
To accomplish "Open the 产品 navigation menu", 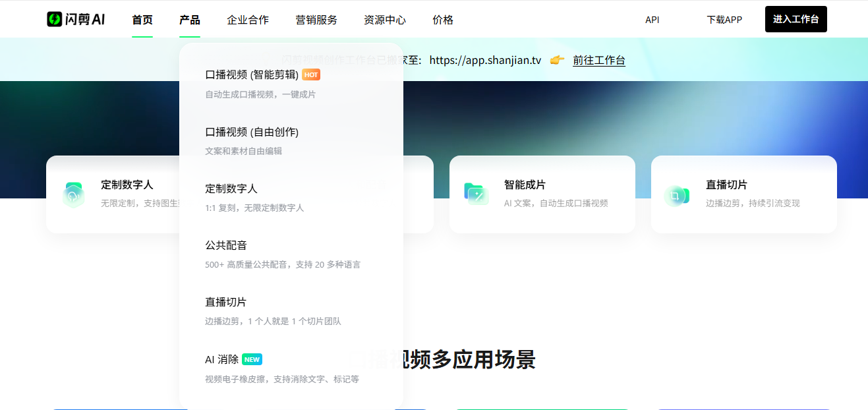I will tap(190, 20).
